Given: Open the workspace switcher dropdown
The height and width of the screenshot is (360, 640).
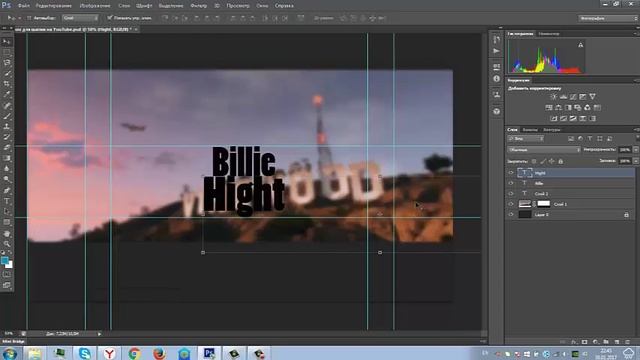Looking at the screenshot, I should pyautogui.click(x=608, y=18).
